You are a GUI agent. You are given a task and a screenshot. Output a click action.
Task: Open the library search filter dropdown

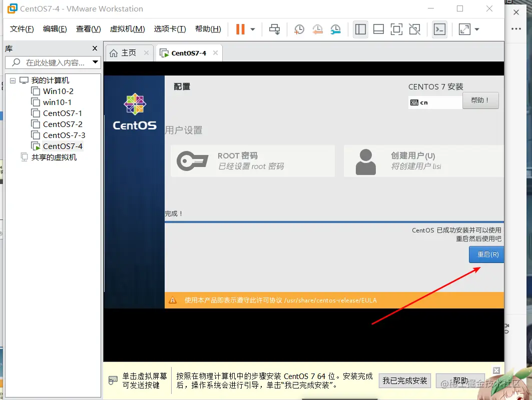(95, 62)
